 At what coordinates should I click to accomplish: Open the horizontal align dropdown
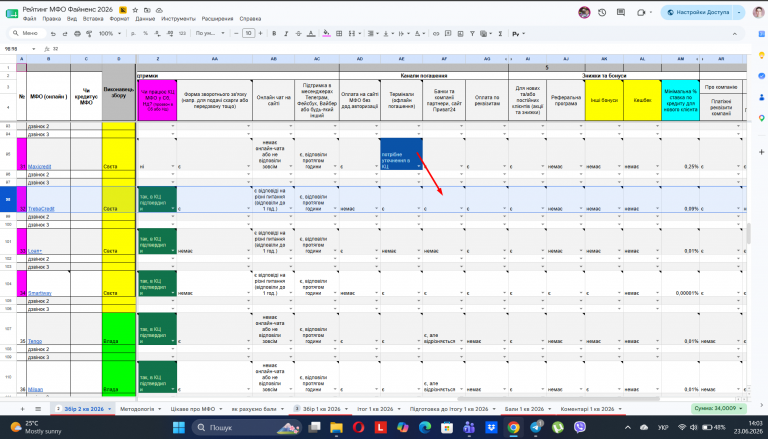click(372, 33)
